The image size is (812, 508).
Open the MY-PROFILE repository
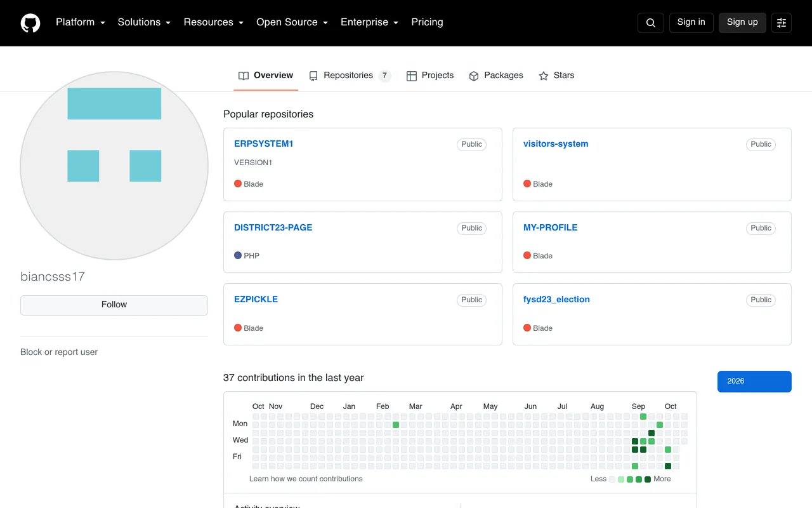(550, 228)
